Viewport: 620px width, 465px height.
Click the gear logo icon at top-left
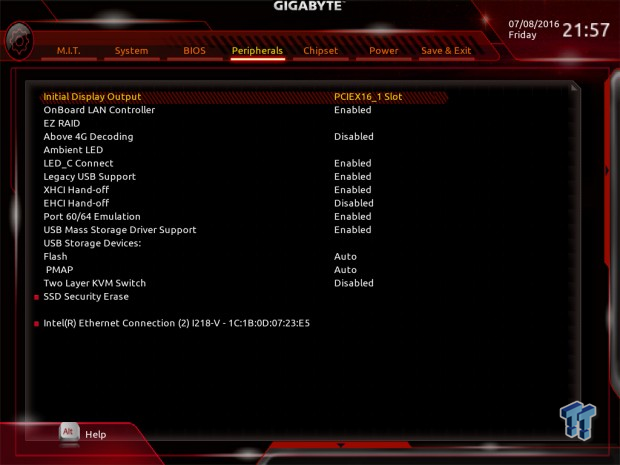pos(19,42)
